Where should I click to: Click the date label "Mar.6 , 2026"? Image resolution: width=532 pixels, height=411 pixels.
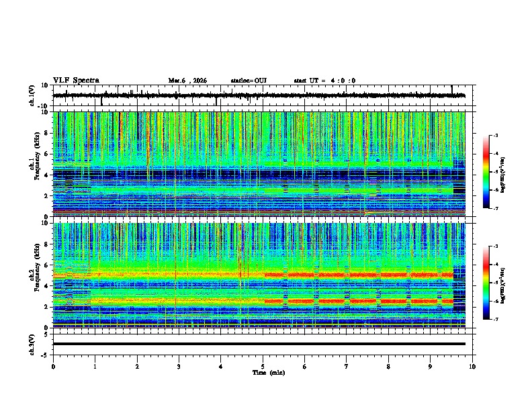(187, 81)
